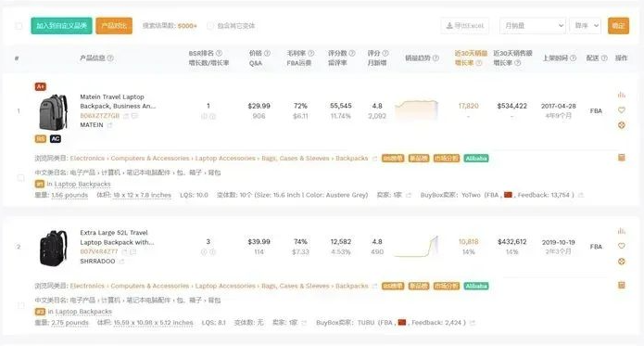Open the sales trend chart for SHRRADOO
644x346 pixels.
point(416,246)
